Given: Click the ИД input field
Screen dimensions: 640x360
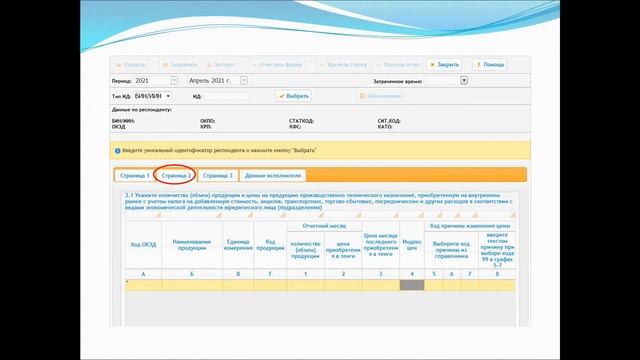Looking at the screenshot, I should [x=227, y=96].
